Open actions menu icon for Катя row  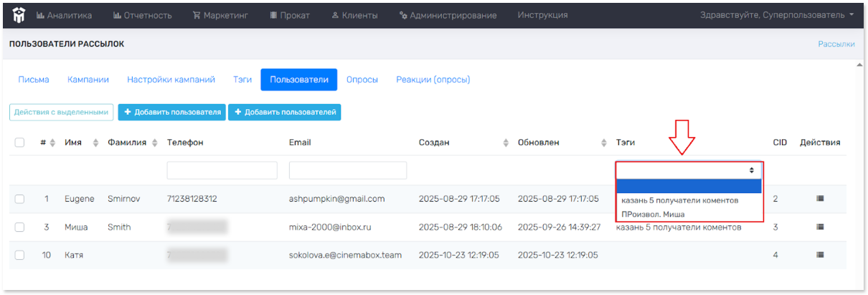pos(820,255)
